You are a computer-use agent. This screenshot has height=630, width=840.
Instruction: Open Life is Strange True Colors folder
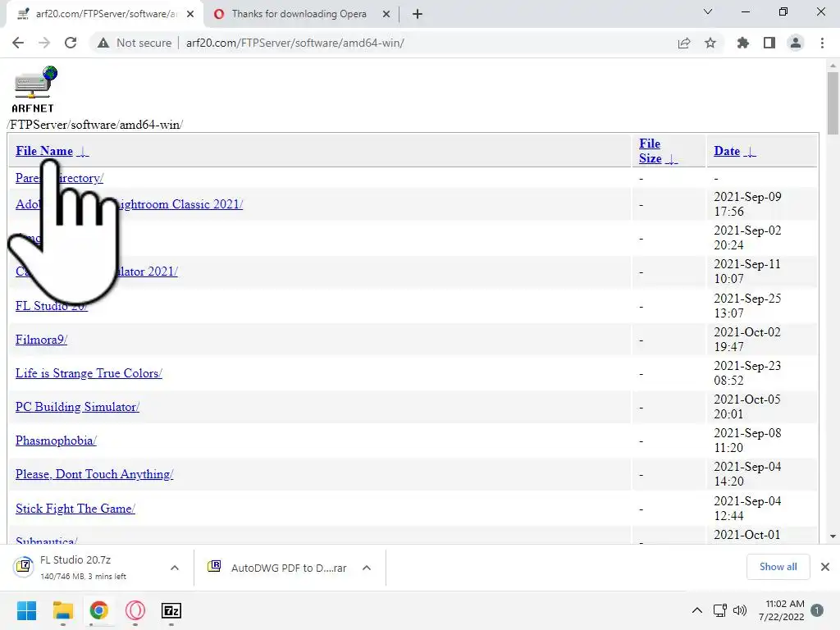click(x=89, y=373)
